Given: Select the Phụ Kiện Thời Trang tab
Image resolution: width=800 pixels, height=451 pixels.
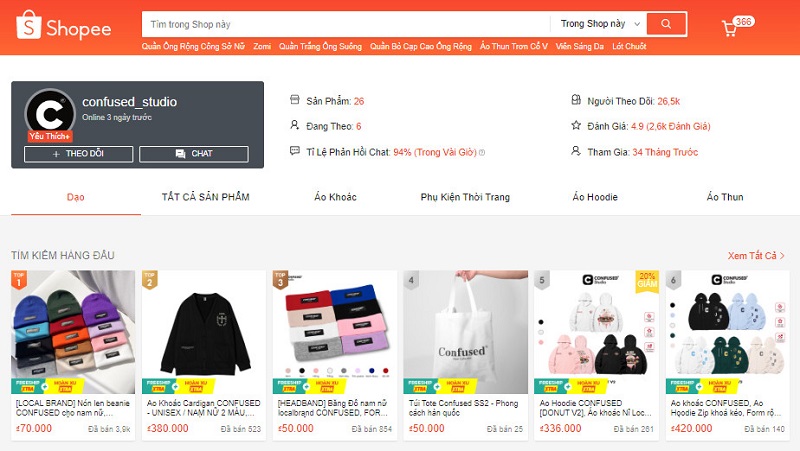Looking at the screenshot, I should (465, 197).
